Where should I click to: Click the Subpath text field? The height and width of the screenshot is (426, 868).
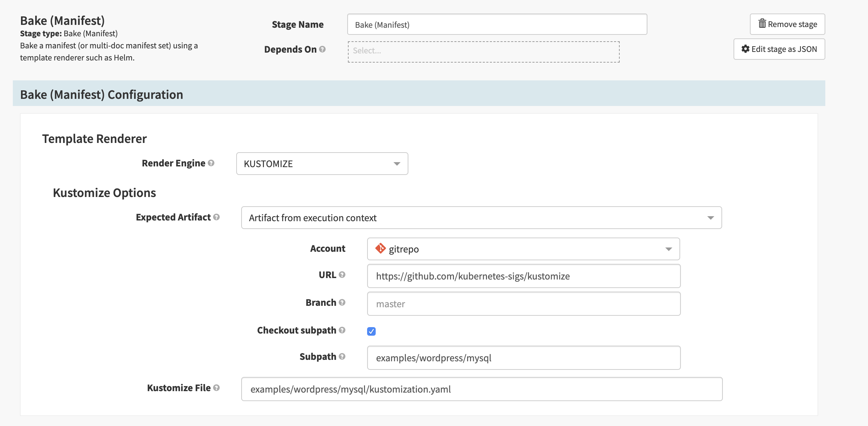(524, 358)
